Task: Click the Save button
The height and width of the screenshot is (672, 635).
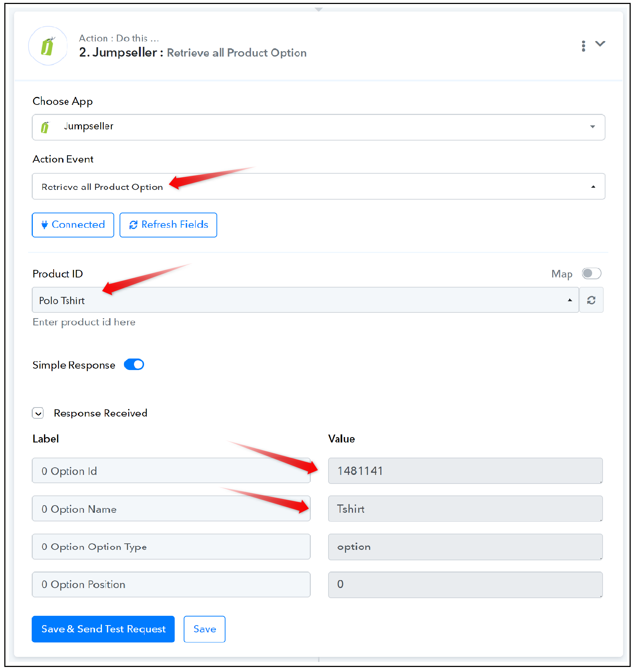Action: 205,629
